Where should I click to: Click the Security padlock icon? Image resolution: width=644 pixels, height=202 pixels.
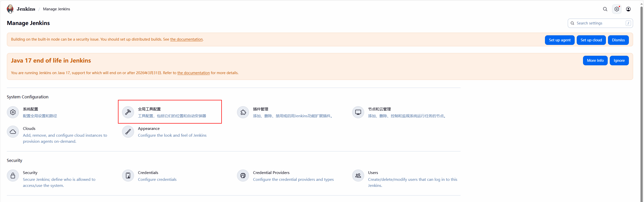click(x=13, y=176)
